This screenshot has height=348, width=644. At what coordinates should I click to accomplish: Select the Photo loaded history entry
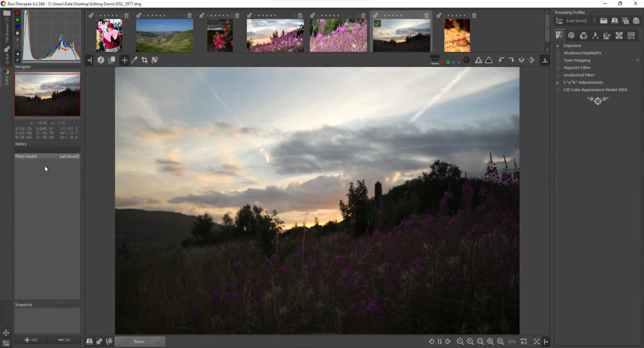point(47,156)
